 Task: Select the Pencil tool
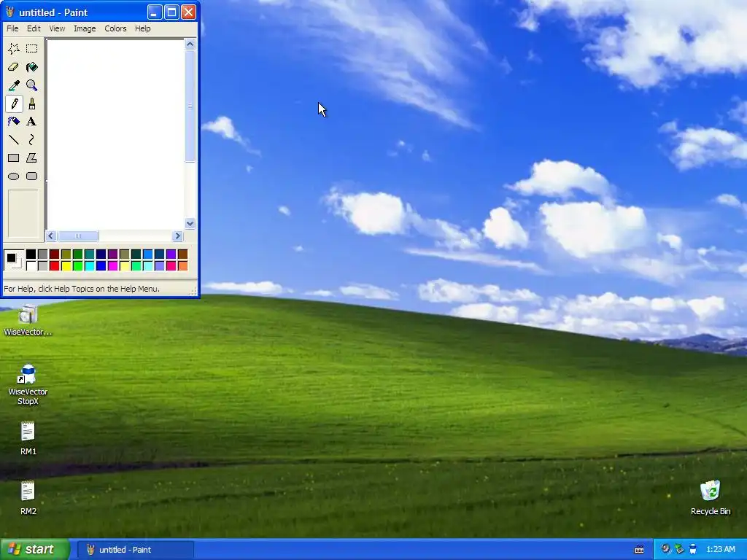coord(13,104)
